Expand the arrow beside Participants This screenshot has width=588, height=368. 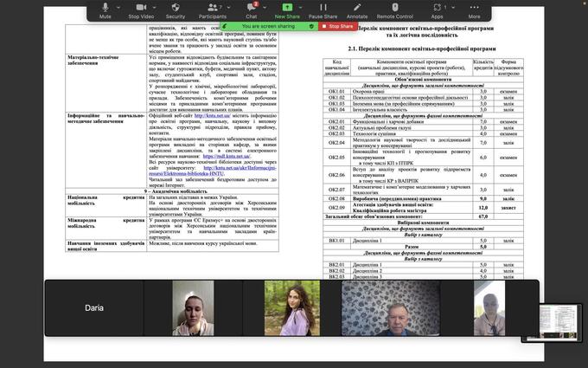227,6
